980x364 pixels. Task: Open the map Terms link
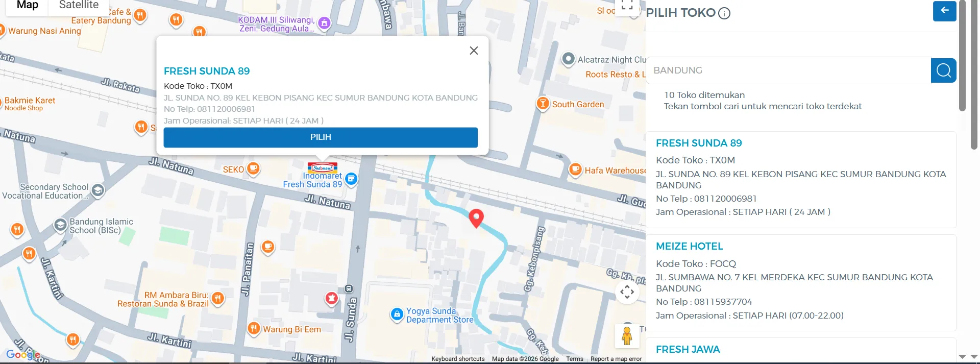[574, 359]
